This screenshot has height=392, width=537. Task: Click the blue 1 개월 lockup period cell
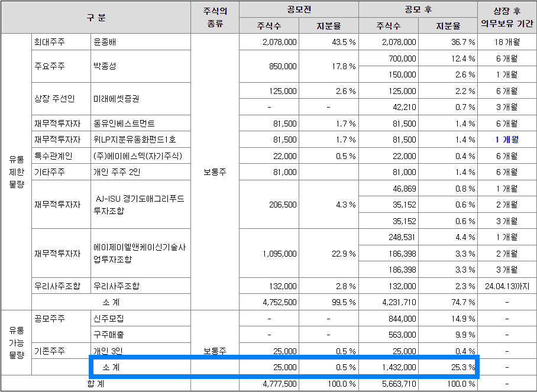[x=506, y=140]
